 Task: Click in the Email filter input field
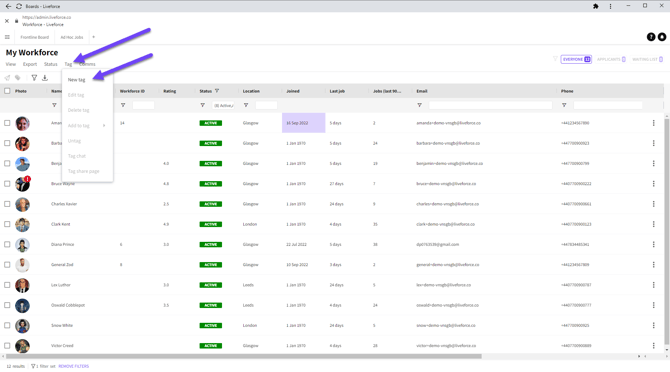(490, 105)
